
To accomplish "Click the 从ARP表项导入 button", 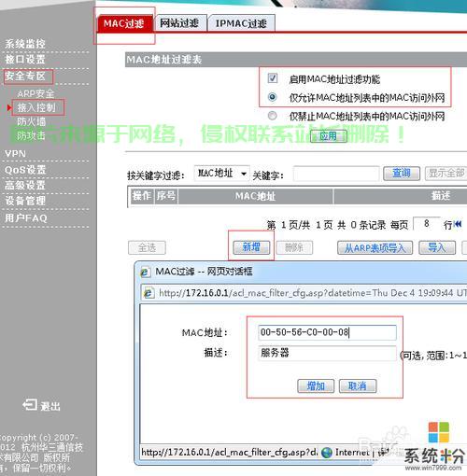I will pos(375,248).
